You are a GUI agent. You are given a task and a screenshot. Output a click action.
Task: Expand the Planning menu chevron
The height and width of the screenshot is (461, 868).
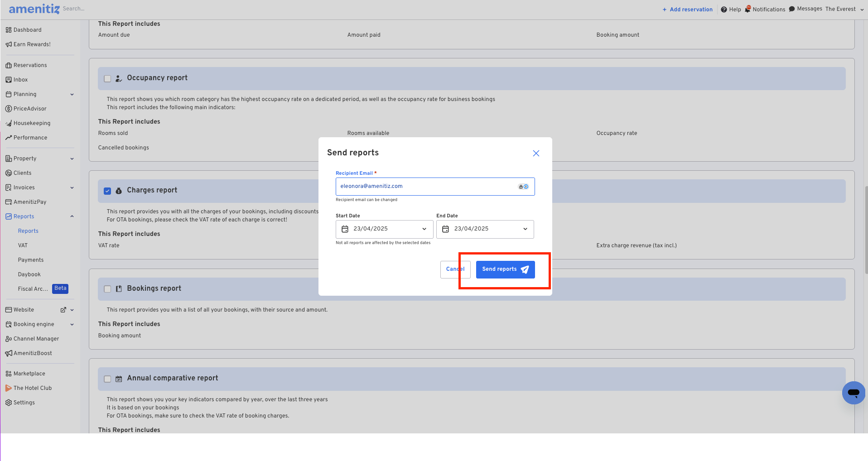pyautogui.click(x=72, y=95)
